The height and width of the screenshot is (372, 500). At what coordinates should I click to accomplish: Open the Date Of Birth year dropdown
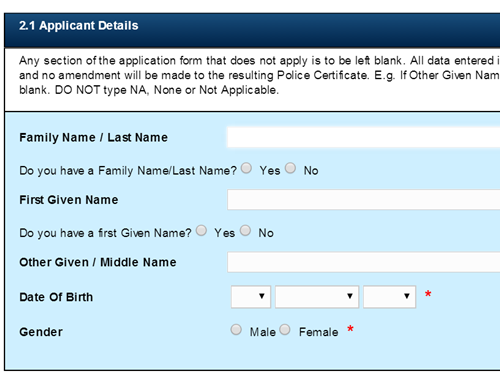(x=390, y=297)
